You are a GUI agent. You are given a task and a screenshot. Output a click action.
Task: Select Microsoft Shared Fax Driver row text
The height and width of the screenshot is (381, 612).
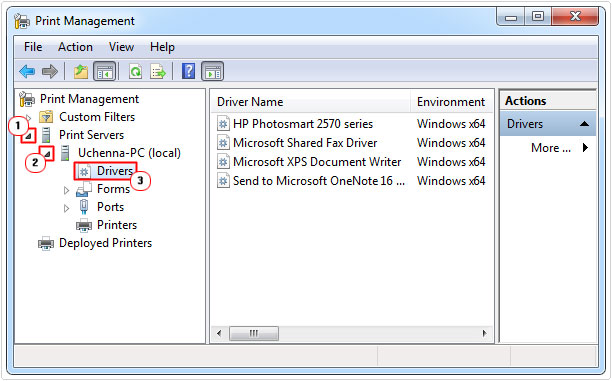click(x=305, y=143)
